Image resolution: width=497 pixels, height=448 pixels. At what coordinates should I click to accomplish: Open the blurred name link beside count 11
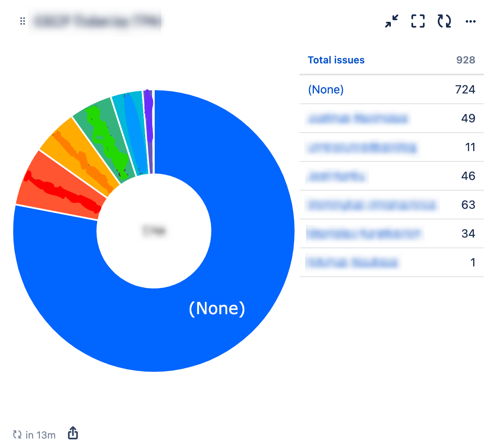click(x=362, y=147)
